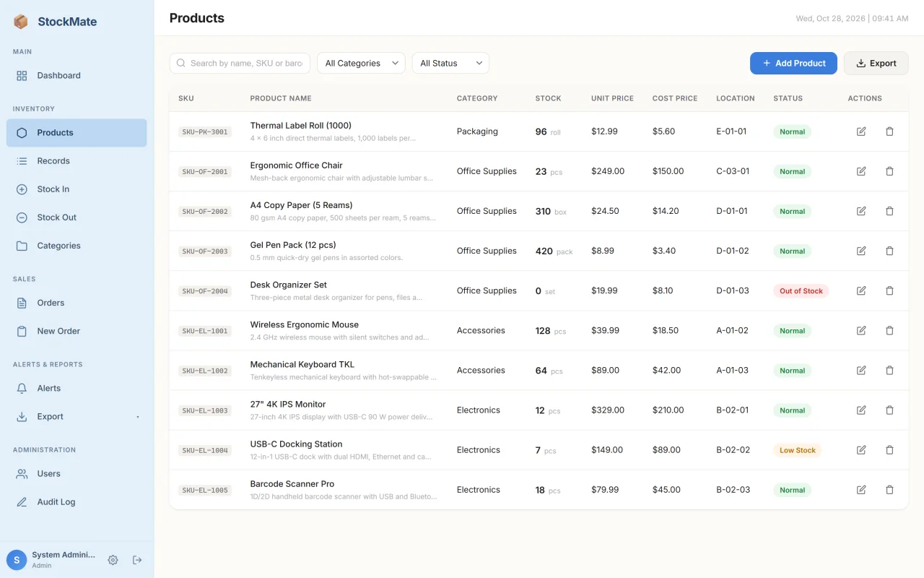Click the Barcode Scanner Pro name

[x=292, y=483]
